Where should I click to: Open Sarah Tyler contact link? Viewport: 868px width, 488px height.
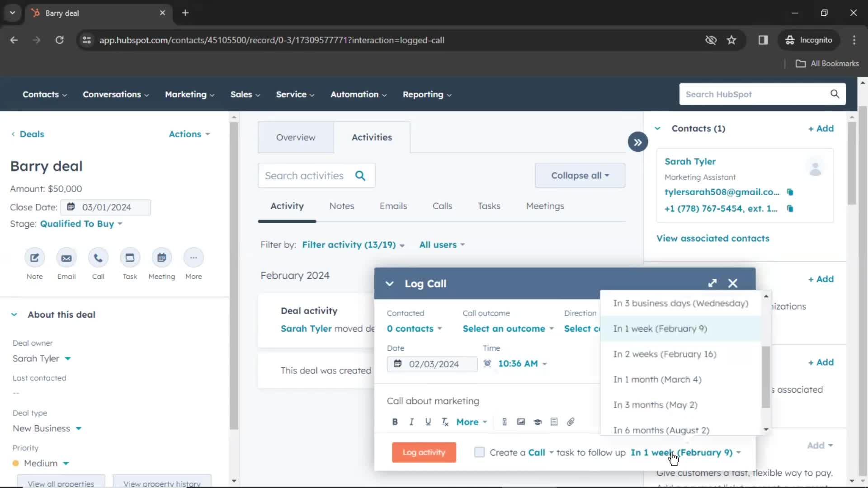(x=690, y=161)
